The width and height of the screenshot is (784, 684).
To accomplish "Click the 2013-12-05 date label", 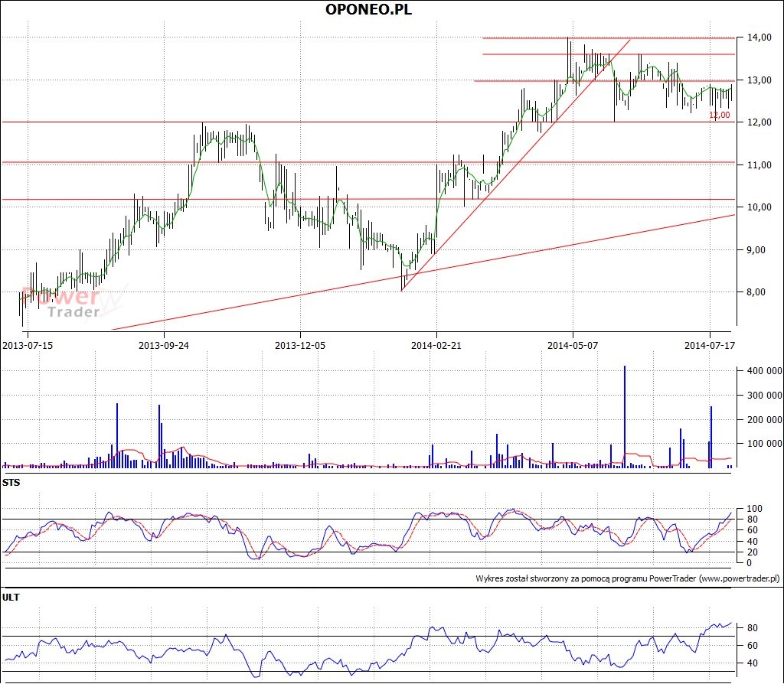I will 300,345.
